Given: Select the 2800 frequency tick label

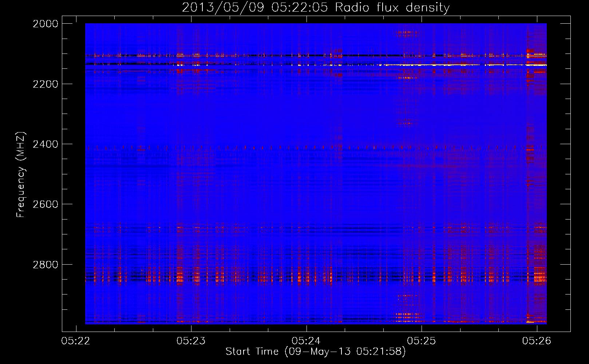Looking at the screenshot, I should point(46,265).
